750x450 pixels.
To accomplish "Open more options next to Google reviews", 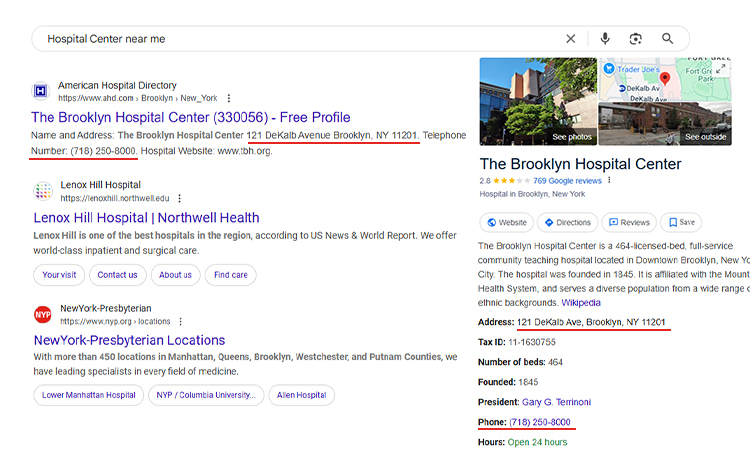I will tap(609, 180).
